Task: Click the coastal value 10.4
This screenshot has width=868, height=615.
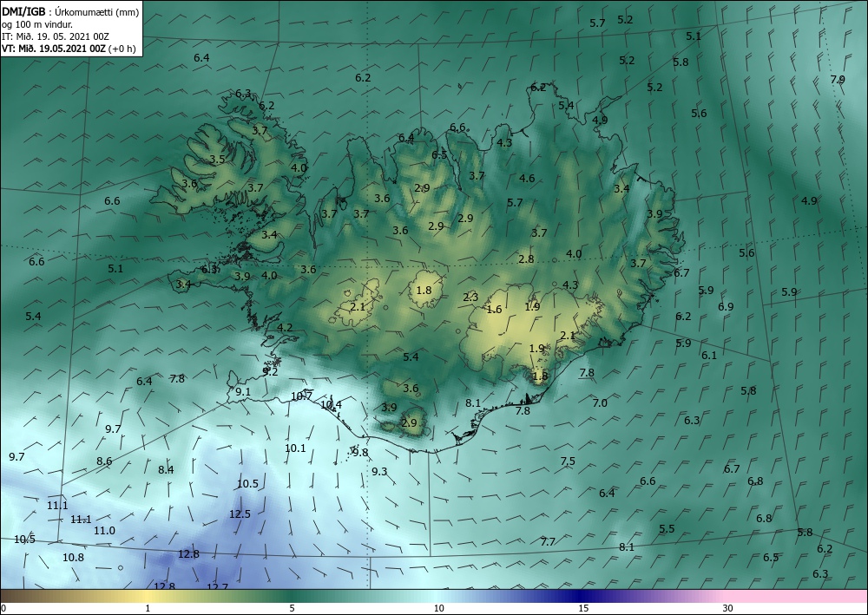Action: coord(331,405)
